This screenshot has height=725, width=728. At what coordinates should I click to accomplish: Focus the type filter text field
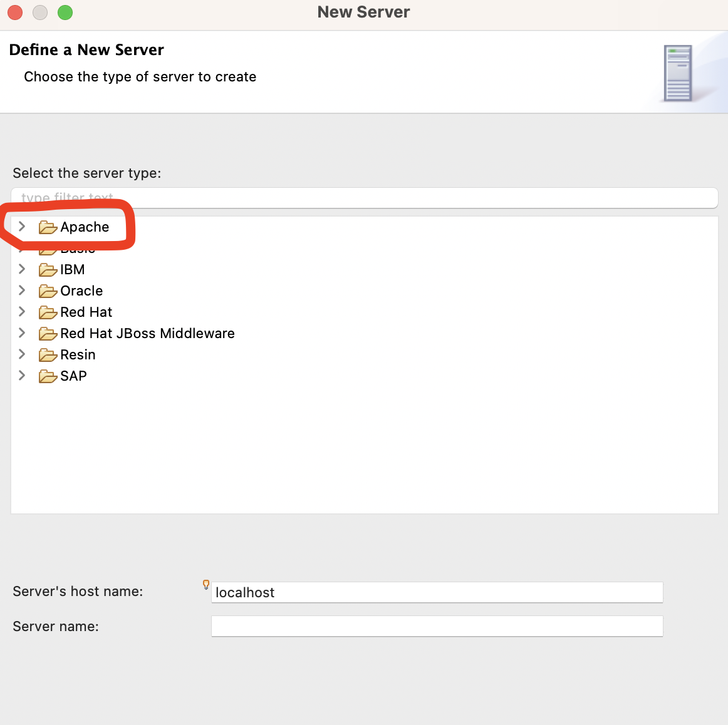click(x=365, y=198)
